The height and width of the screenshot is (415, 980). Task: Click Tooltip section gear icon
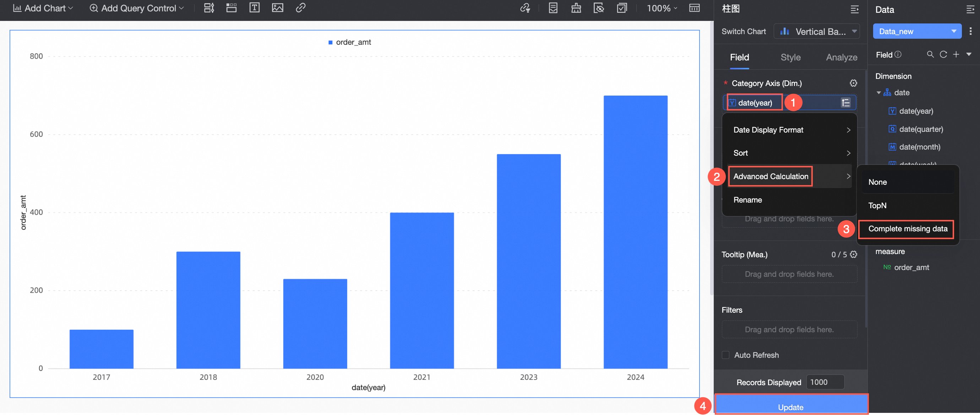[x=853, y=254]
